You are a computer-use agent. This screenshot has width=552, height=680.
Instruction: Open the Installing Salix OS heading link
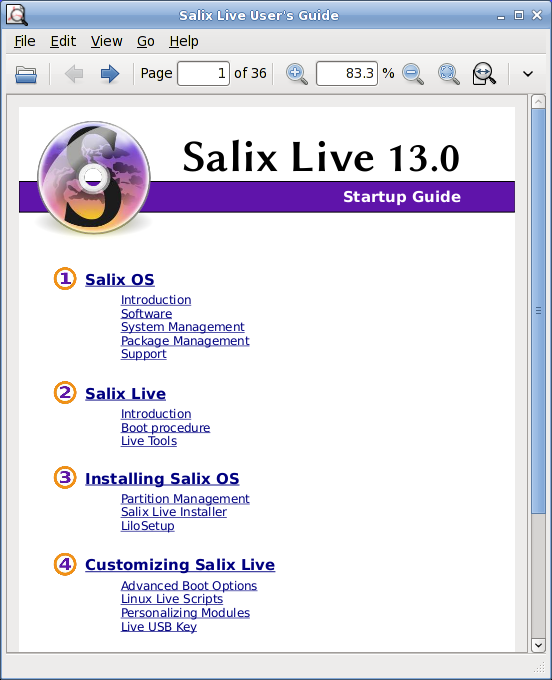(x=162, y=479)
